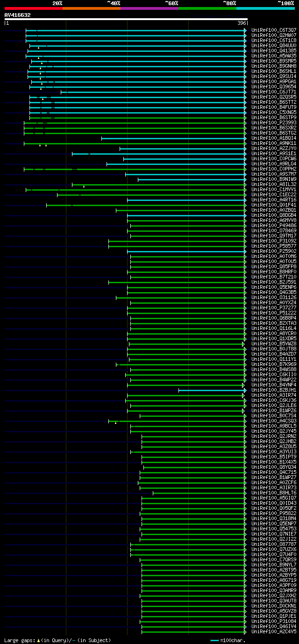Select hit label UniRef100_Q5ENP6
This screenshot has height=644, width=299.
point(274,287)
